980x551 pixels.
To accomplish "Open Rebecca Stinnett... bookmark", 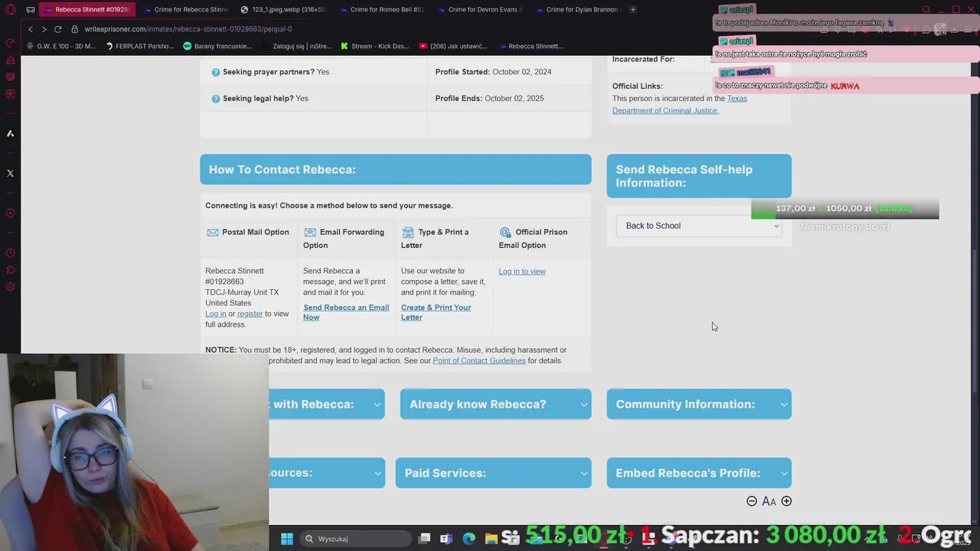I will [531, 46].
